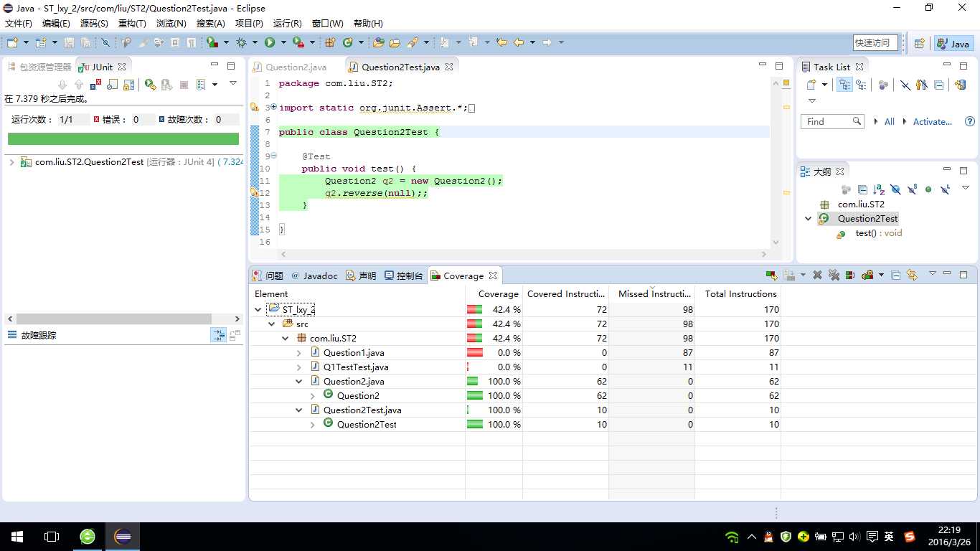The height and width of the screenshot is (551, 980).
Task: Open JUnit view menu triangle
Action: 233,83
